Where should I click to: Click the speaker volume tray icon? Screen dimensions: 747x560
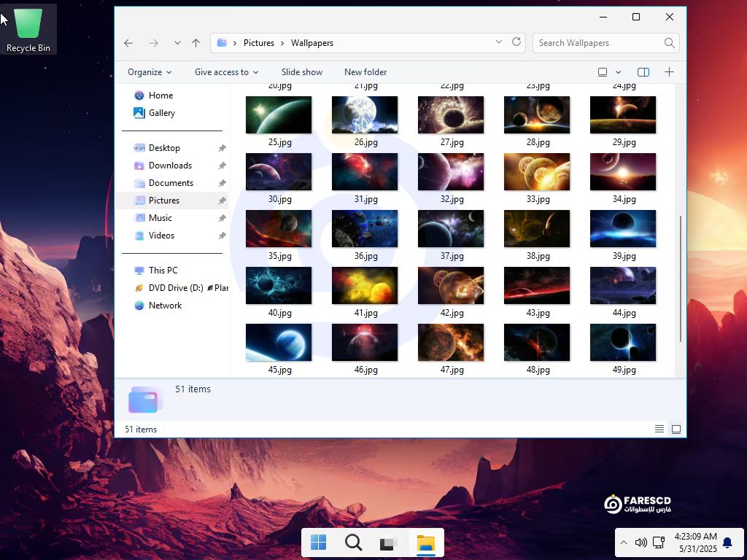click(640, 542)
